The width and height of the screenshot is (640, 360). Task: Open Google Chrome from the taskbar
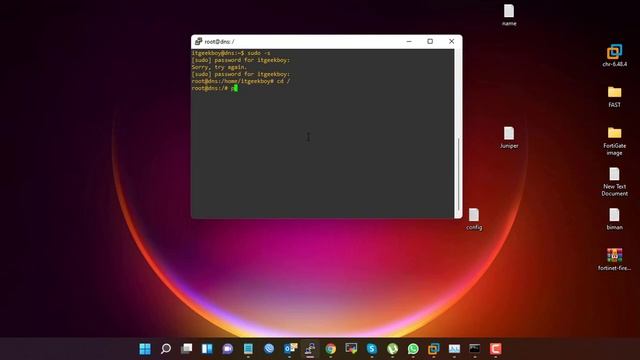tap(331, 349)
